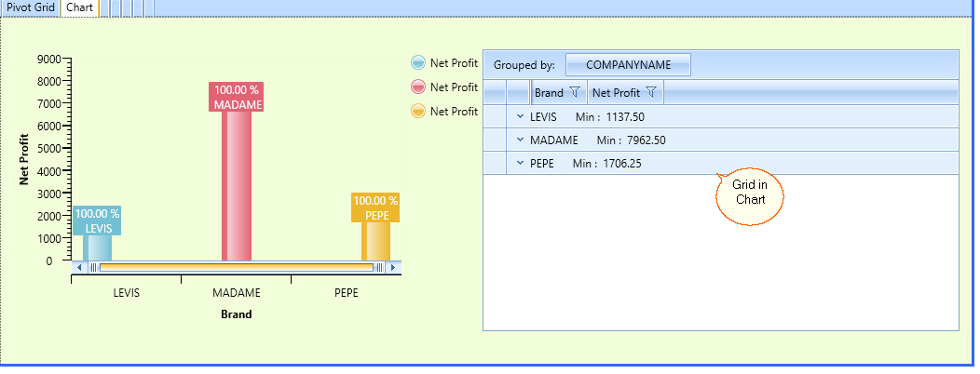Switch to the Pivot Grid tab

pos(31,8)
